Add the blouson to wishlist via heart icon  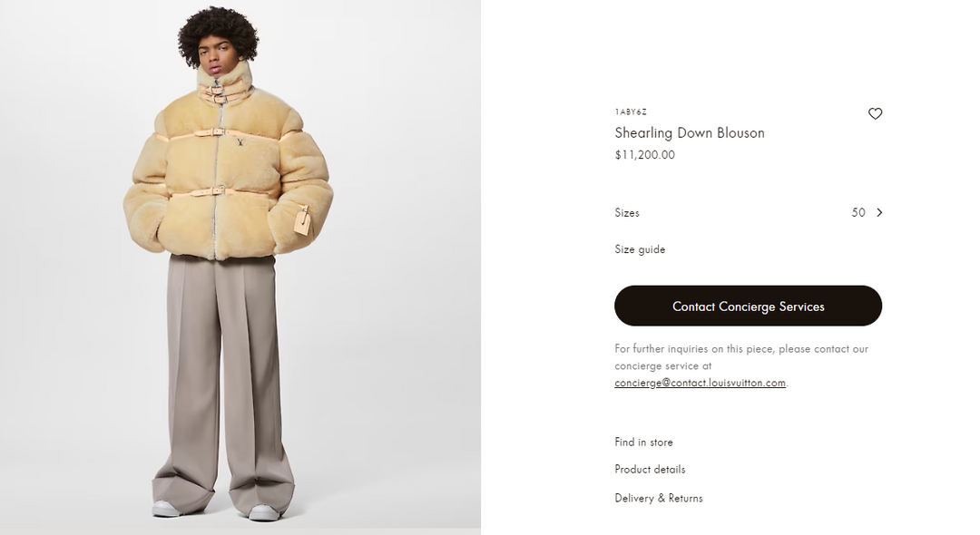pos(875,113)
